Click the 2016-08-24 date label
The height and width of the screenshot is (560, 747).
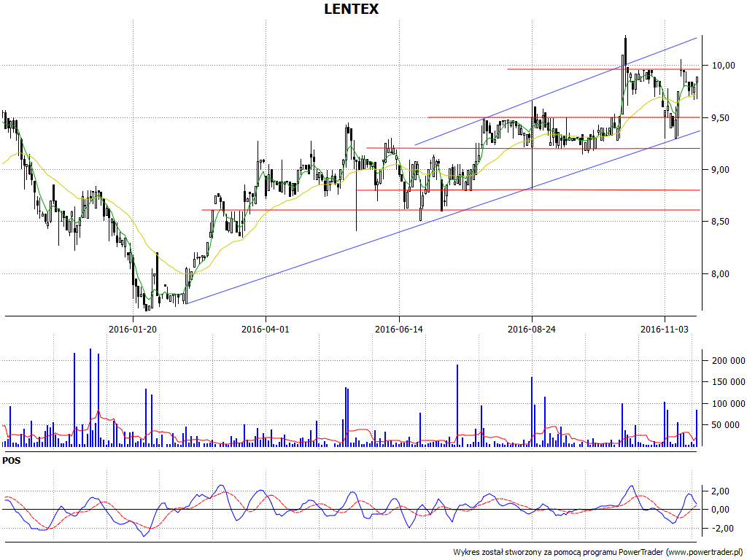click(532, 329)
